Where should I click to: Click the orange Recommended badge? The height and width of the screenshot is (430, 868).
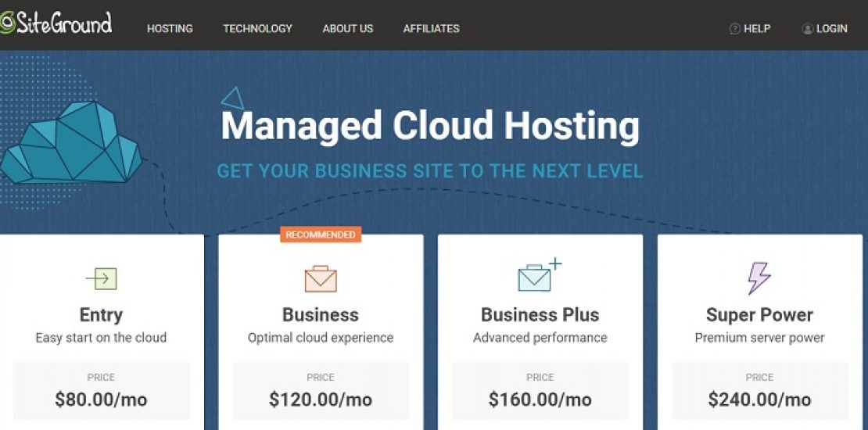[x=321, y=235]
